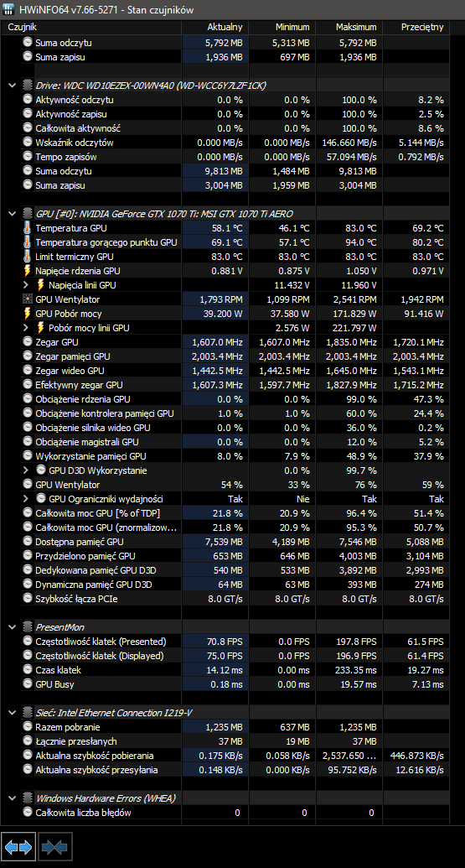Image resolution: width=465 pixels, height=868 pixels.
Task: Select the Częstotliwość klatek (Presented) row
Action: pyautogui.click(x=232, y=642)
